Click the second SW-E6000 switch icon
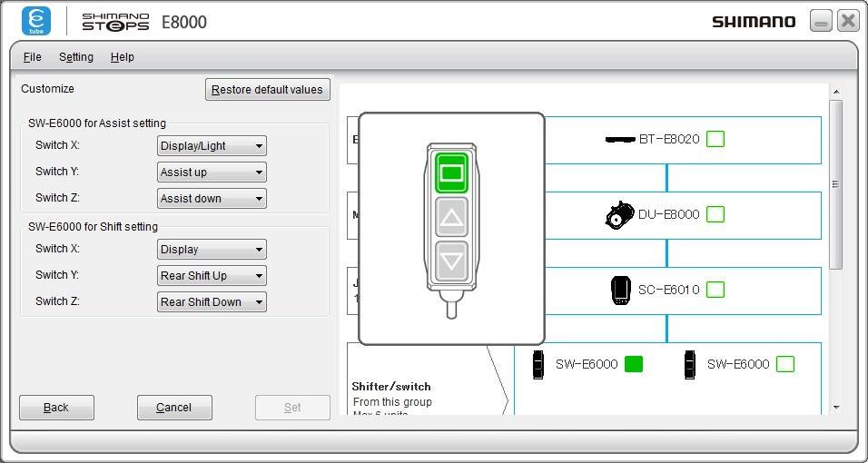 point(690,364)
